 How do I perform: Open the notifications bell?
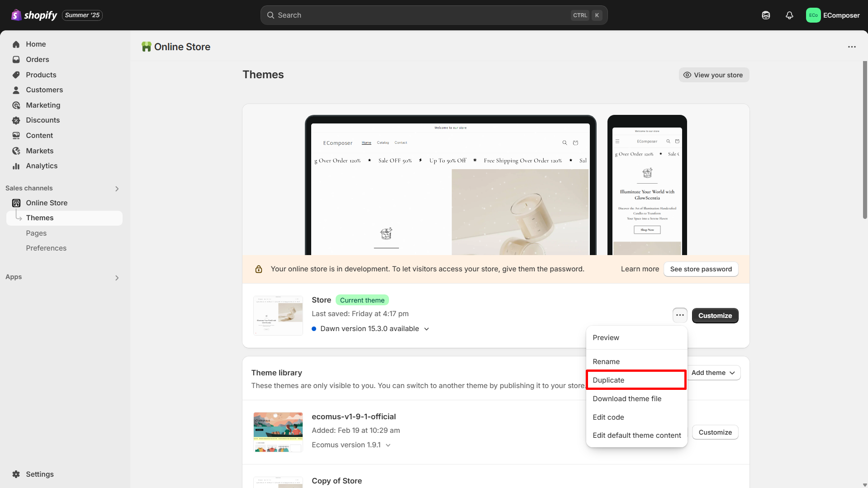(789, 15)
